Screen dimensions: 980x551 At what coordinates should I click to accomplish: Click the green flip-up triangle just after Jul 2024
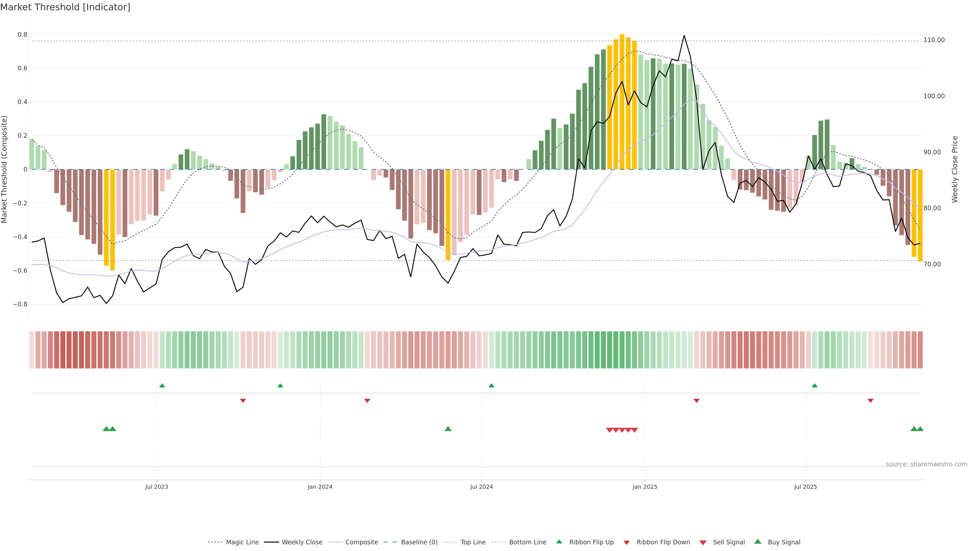tap(491, 386)
